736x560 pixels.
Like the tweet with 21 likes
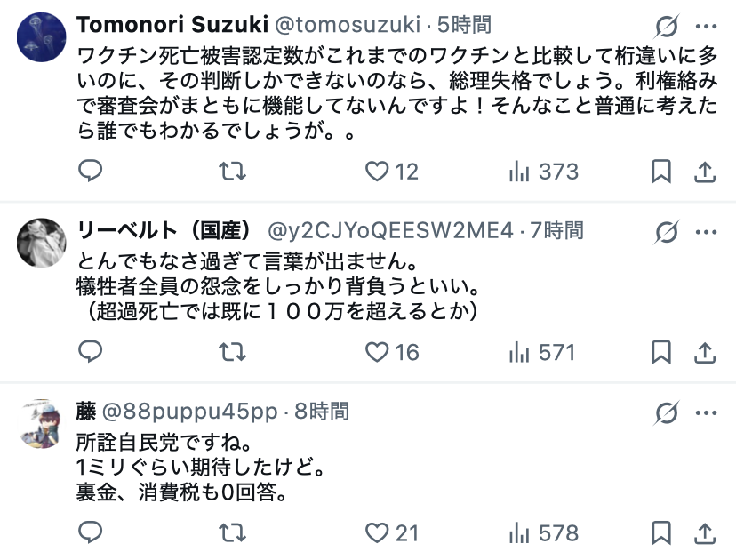(x=380, y=532)
